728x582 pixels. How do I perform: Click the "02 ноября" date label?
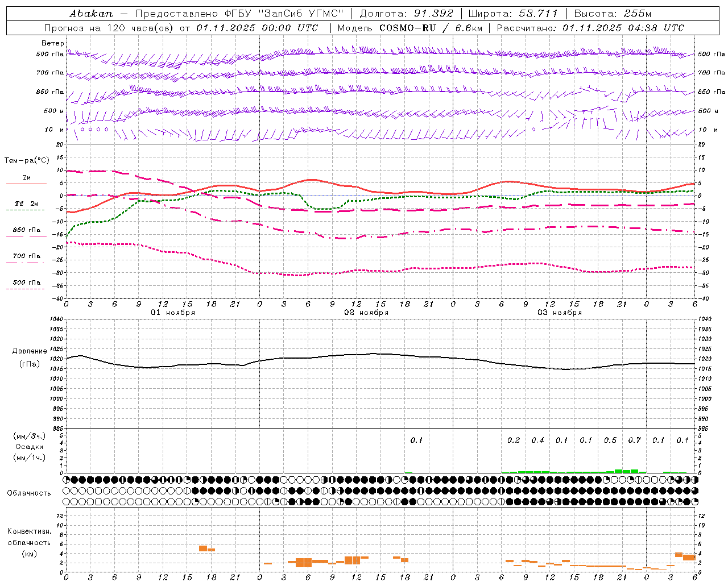click(x=366, y=313)
